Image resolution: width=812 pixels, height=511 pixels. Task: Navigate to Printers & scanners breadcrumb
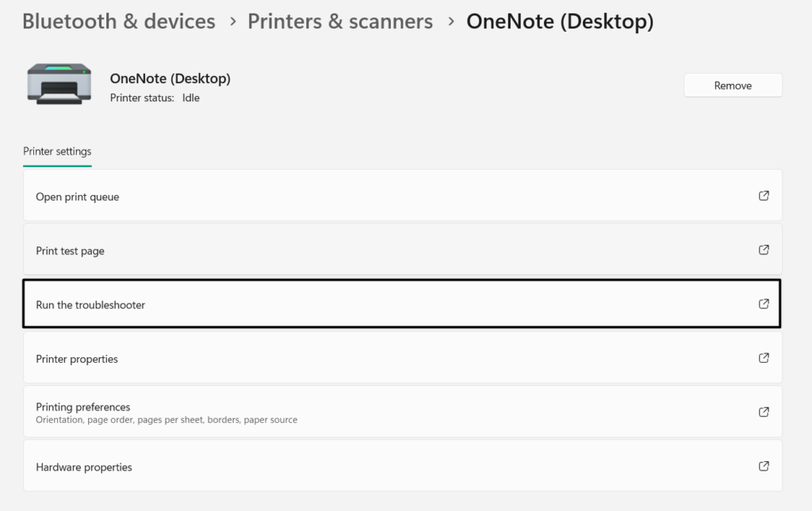340,21
